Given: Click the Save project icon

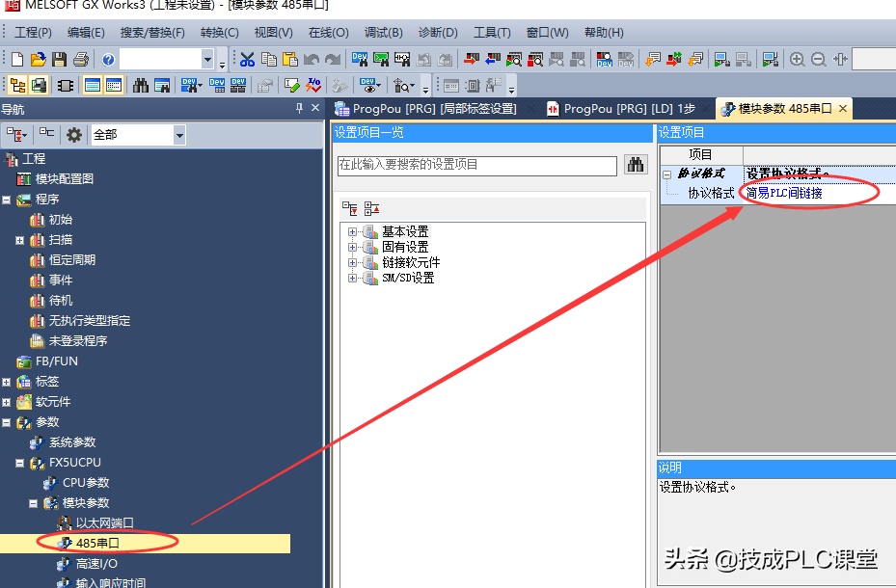Looking at the screenshot, I should coord(60,60).
